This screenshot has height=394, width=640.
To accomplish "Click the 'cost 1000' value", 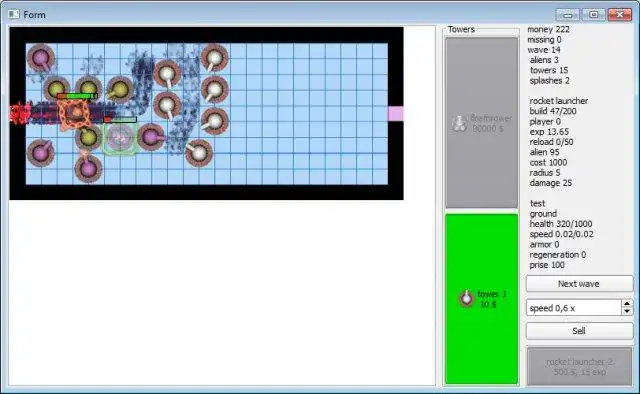I will (x=548, y=162).
